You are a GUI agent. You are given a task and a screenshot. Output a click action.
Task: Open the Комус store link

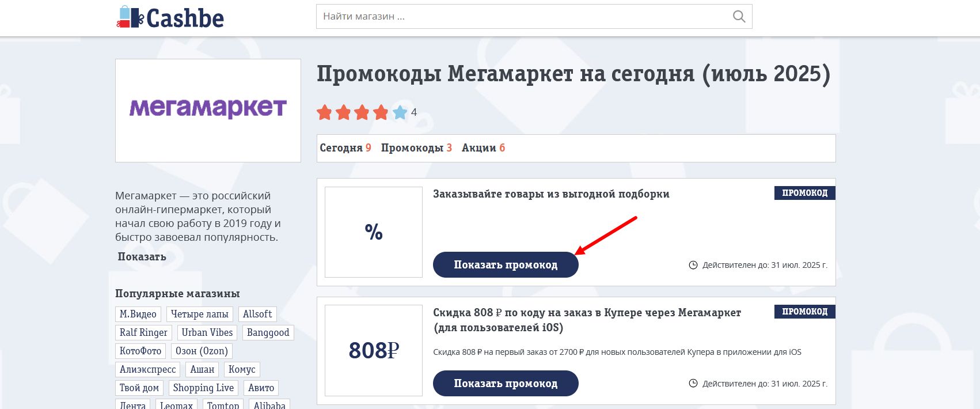242,369
